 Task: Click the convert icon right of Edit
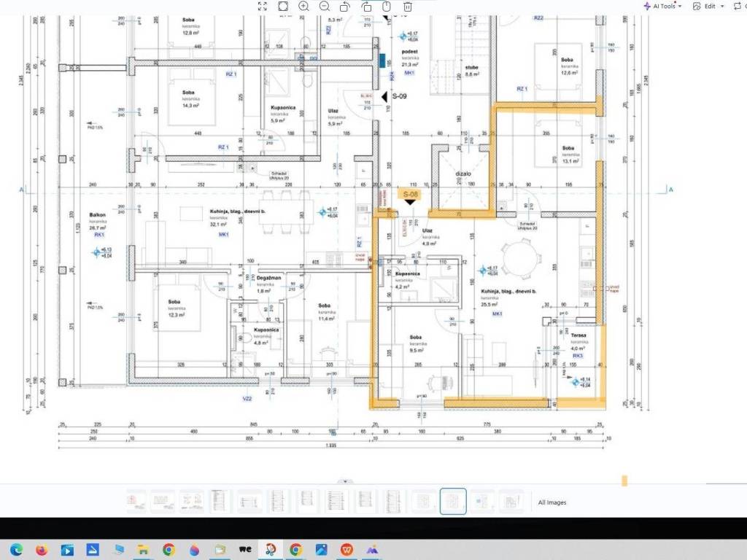pyautogui.click(x=738, y=6)
